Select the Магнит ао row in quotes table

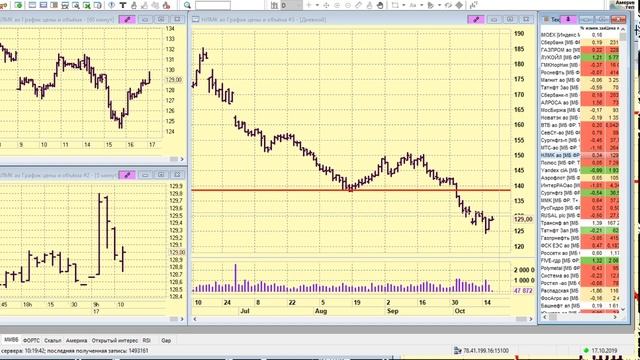coord(580,80)
